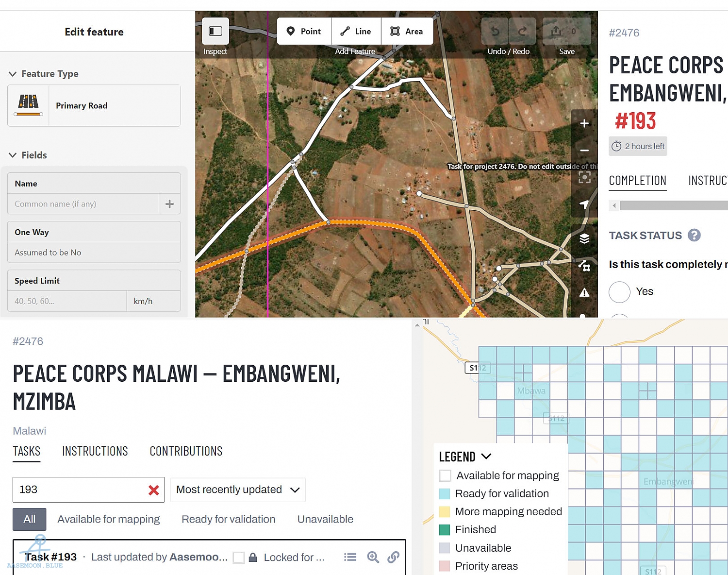Click the More mapping needed legend color
This screenshot has height=575, width=728.
pos(445,511)
